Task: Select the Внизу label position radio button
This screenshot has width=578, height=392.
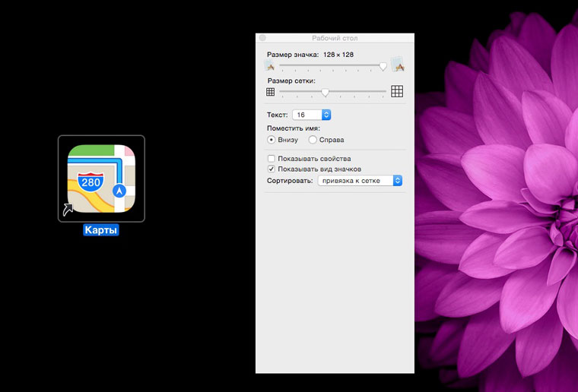Action: (x=272, y=140)
